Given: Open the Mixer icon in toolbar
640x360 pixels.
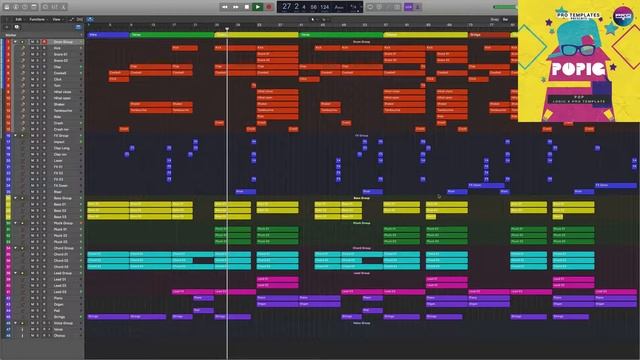Looking at the screenshot, I should pos(55,7).
